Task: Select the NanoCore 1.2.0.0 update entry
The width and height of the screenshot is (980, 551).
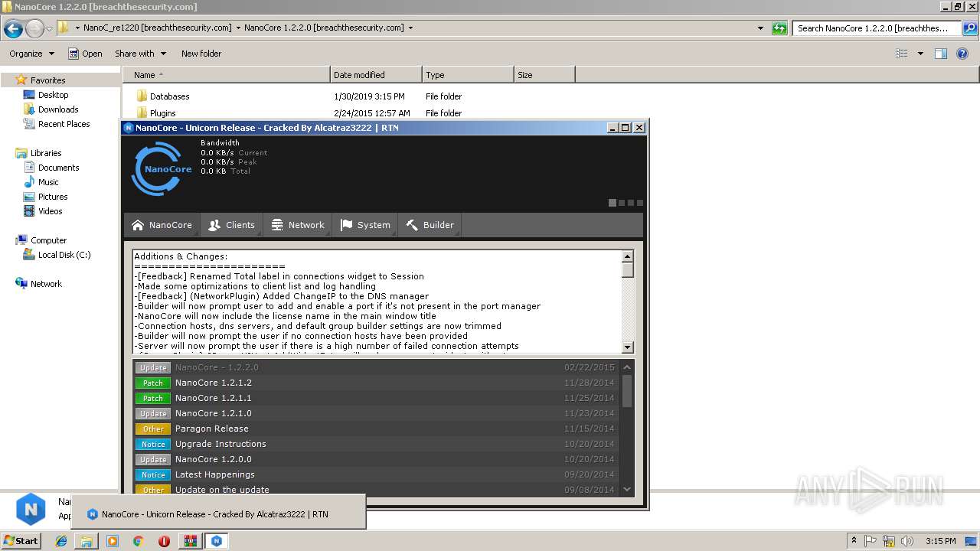Action: [375, 459]
